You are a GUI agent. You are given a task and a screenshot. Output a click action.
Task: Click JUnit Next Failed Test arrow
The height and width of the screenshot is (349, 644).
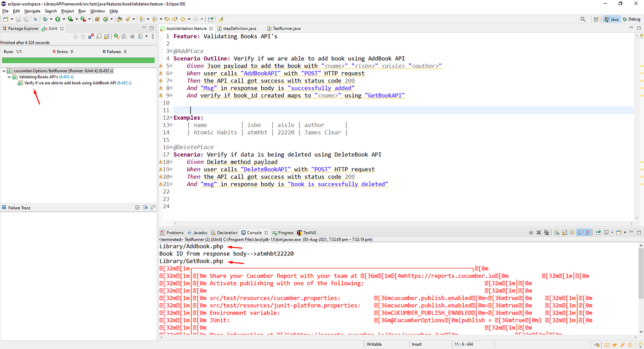[x=75, y=36]
